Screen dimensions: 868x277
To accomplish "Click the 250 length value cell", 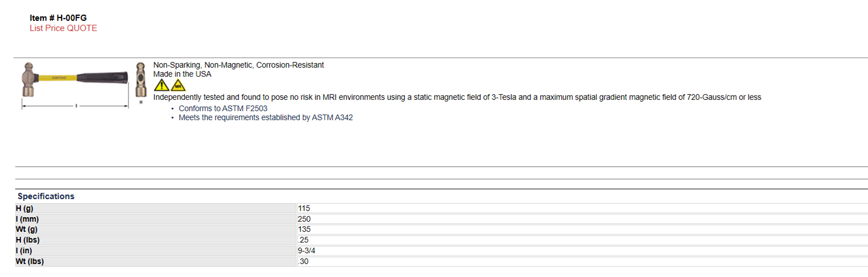I will (x=582, y=219).
